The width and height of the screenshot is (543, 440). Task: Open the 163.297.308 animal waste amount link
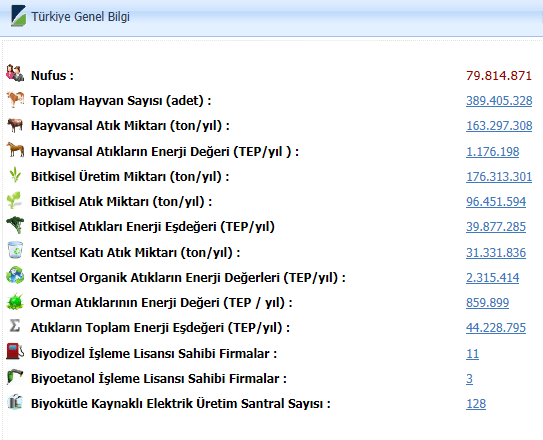(x=499, y=126)
